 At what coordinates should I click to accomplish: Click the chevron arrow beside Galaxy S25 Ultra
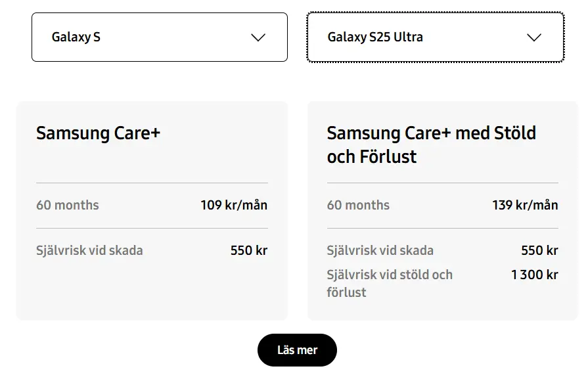pyautogui.click(x=534, y=37)
